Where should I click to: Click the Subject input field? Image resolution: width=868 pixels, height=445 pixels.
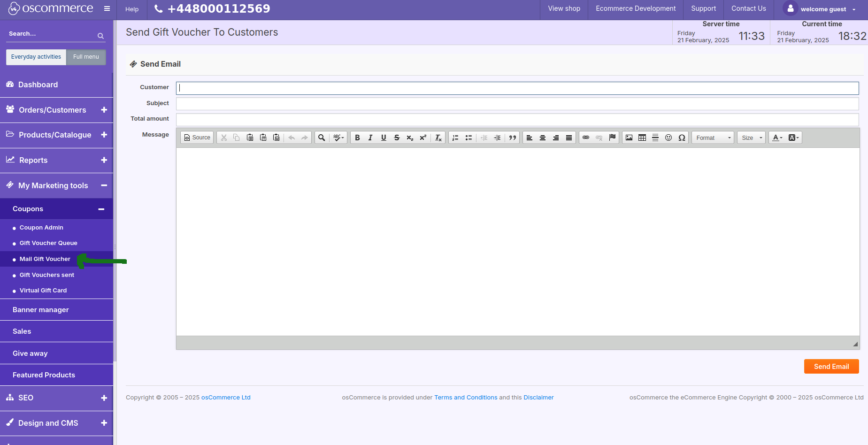[517, 104]
